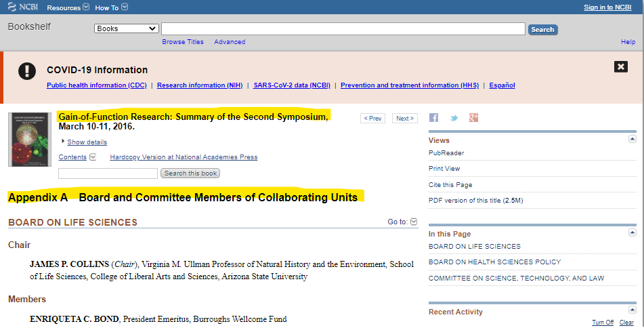Open SARS-CoV-2 data (NCBI) link
Screen dimensions: 644x328
(x=292, y=85)
